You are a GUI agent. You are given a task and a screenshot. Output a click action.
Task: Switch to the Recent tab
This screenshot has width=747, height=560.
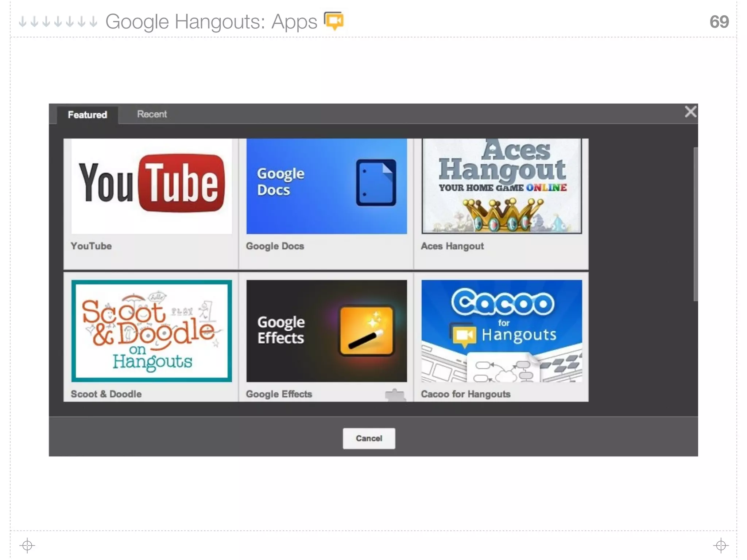tap(152, 114)
